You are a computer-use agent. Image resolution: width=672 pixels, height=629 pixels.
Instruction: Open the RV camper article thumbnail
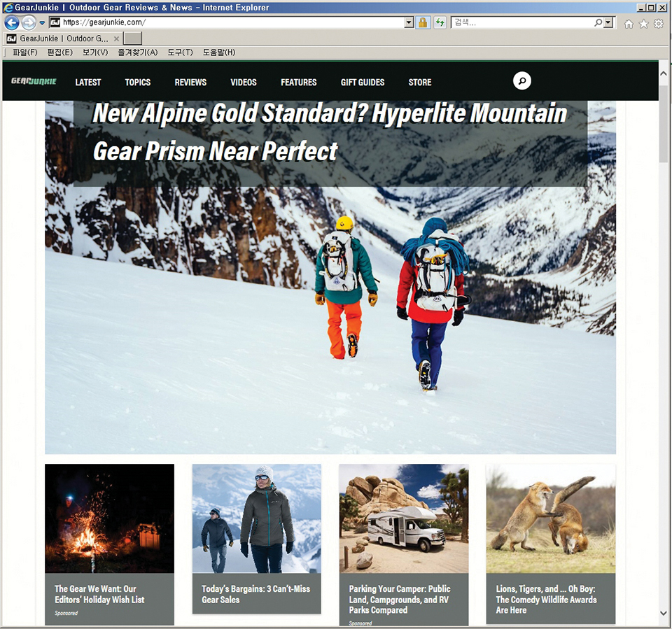pyautogui.click(x=404, y=518)
